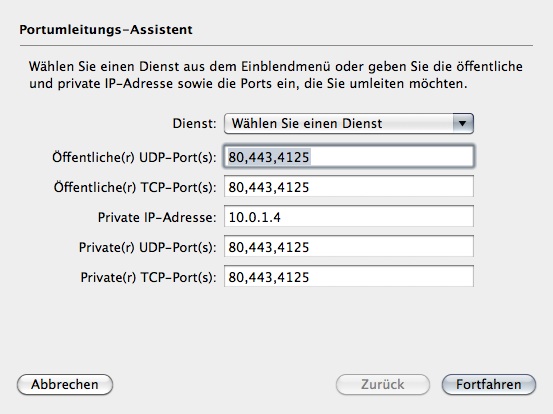The width and height of the screenshot is (553, 414).
Task: Click the separator line beneath the title
Action: (276, 45)
